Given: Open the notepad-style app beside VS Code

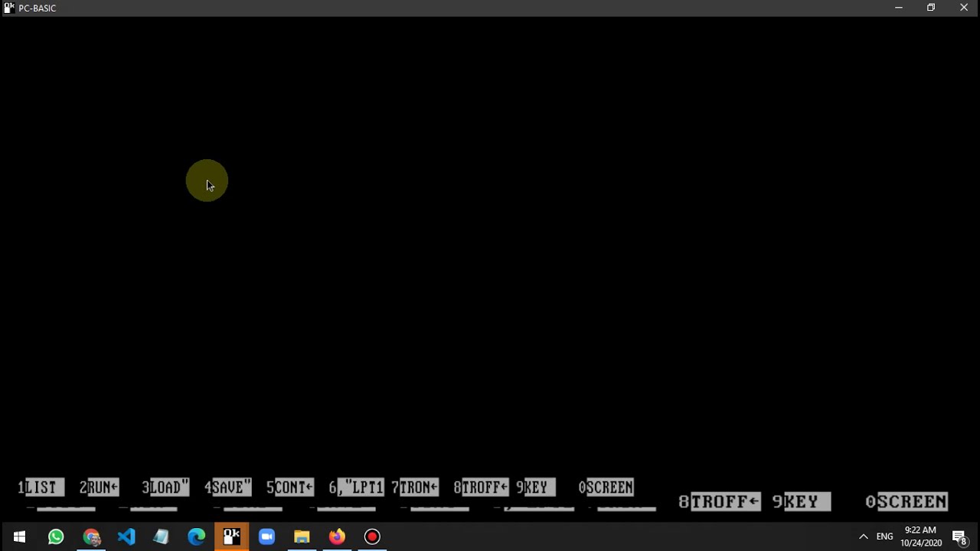Looking at the screenshot, I should pyautogui.click(x=162, y=536).
